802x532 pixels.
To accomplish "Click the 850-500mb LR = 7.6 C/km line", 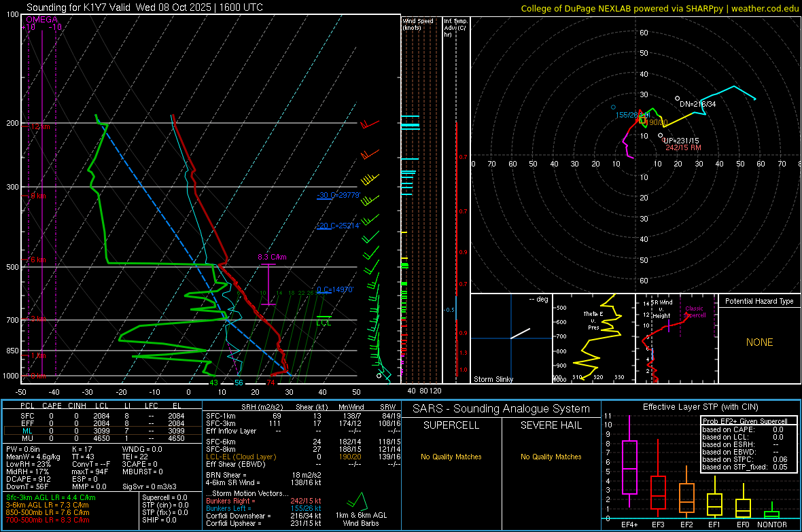I will click(x=48, y=512).
